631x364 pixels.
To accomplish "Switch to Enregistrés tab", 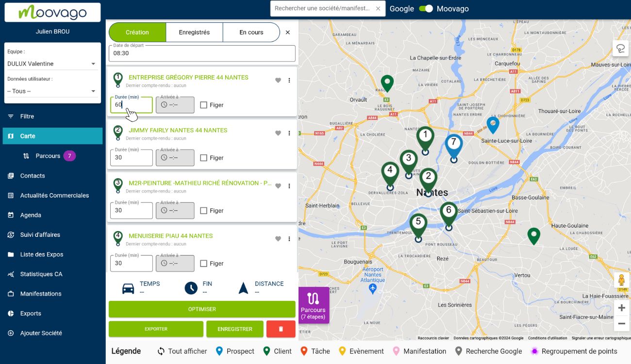I will point(194,32).
